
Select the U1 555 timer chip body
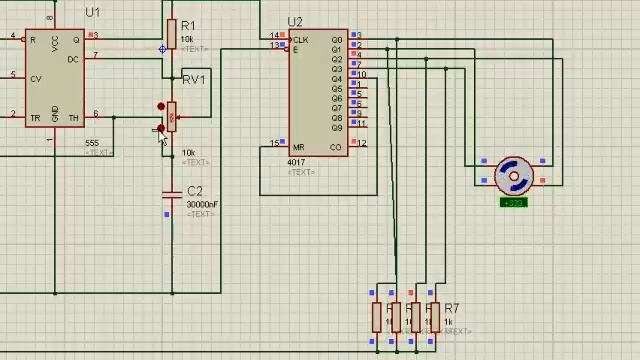pyautogui.click(x=55, y=78)
